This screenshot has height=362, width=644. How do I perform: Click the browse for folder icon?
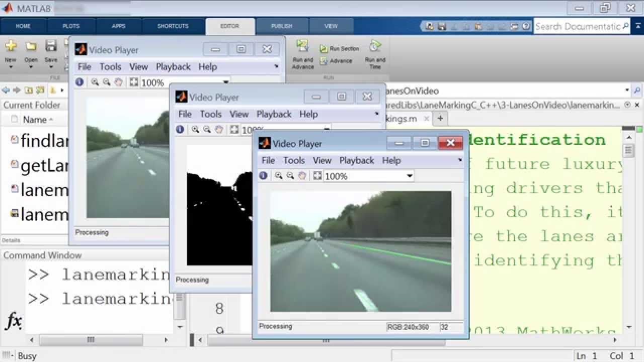point(40,90)
